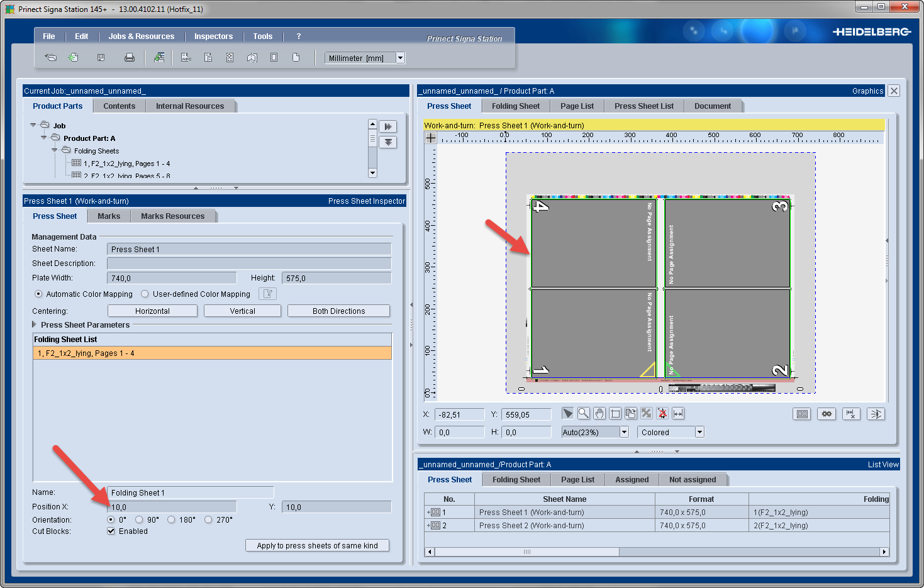The width and height of the screenshot is (924, 588).
Task: Collapse the Job tree node
Action: [33, 125]
